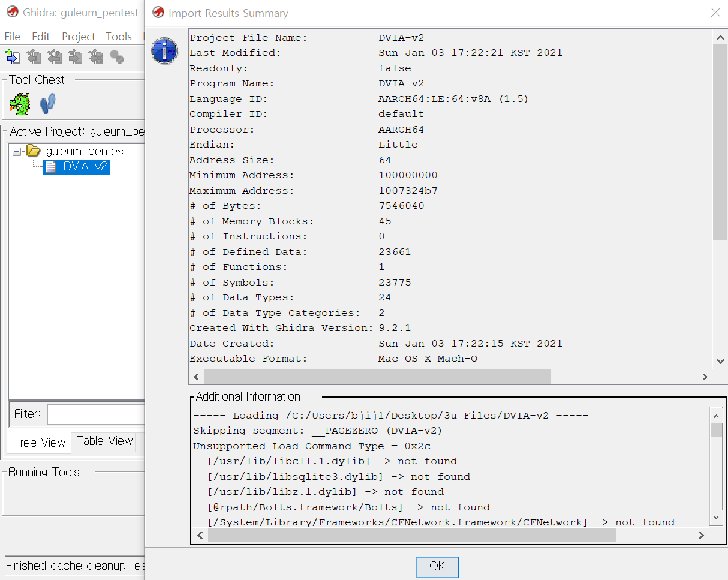
Task: Click Additional Information vertical scrollbar thumb
Action: (x=717, y=430)
